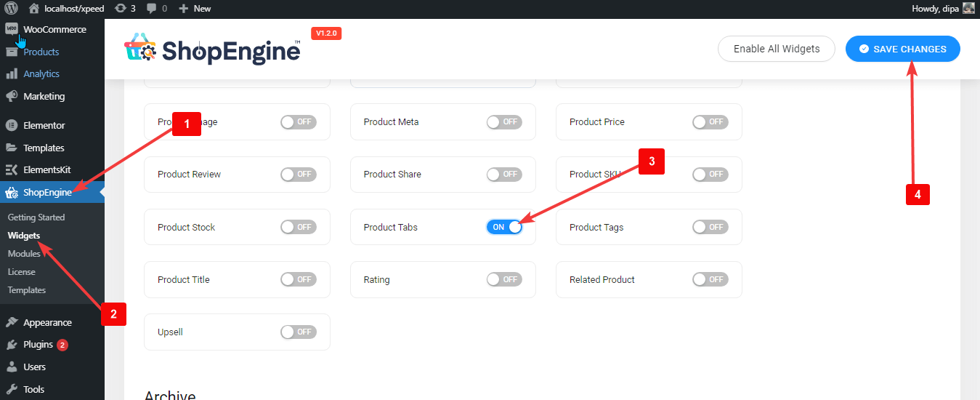The width and height of the screenshot is (980, 400).
Task: Toggle the Product Price switch
Action: click(710, 122)
